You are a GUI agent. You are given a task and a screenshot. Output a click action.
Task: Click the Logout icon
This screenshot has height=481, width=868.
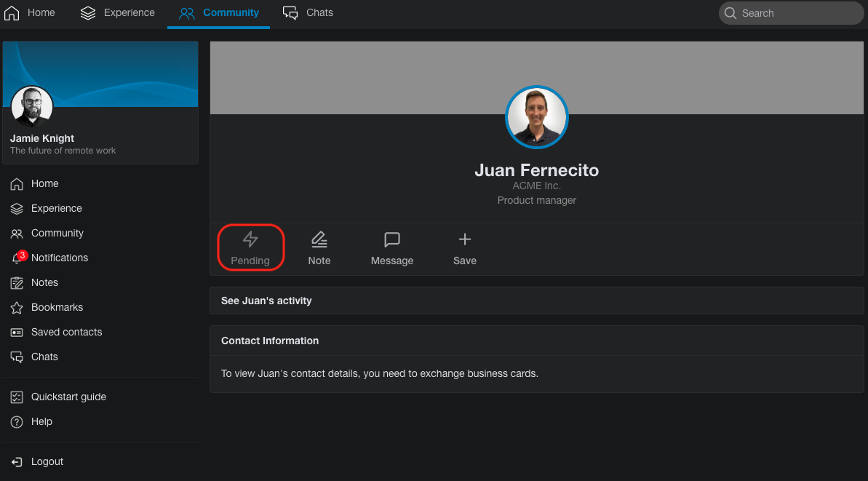coord(17,461)
